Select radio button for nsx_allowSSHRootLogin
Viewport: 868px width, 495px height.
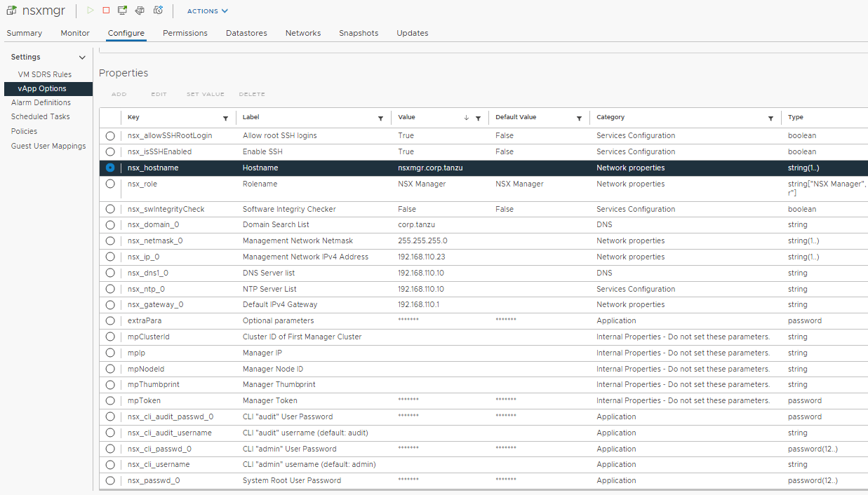(110, 136)
